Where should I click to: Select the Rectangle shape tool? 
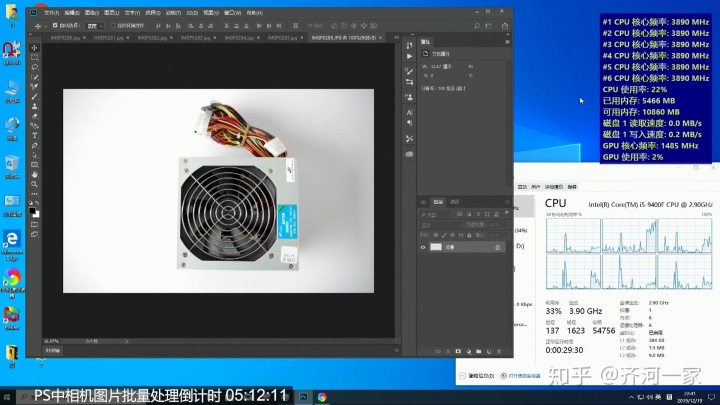[34, 164]
